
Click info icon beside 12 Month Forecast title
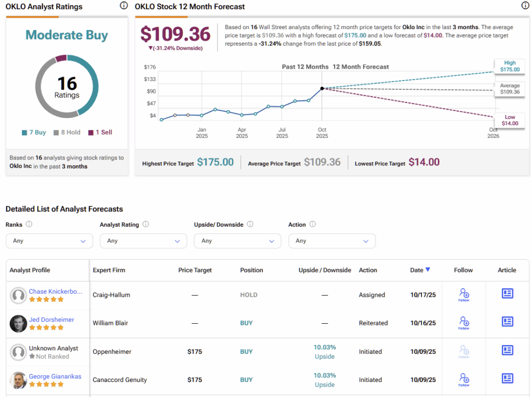point(525,6)
